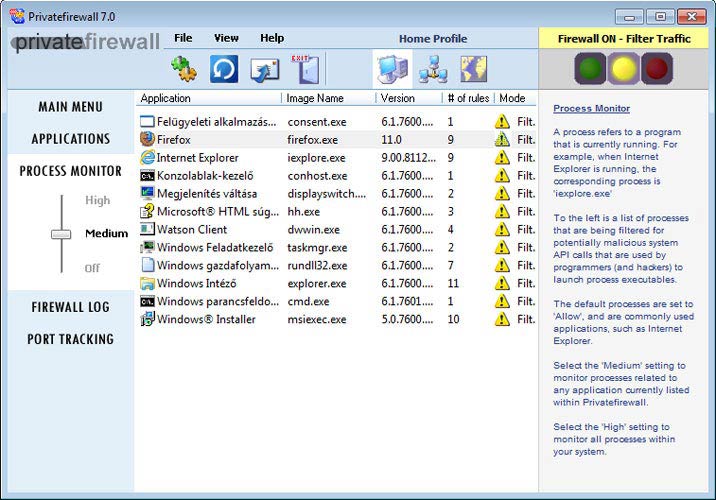716x500 pixels.
Task: Select firefox.exe image name cell
Action: click(x=312, y=140)
